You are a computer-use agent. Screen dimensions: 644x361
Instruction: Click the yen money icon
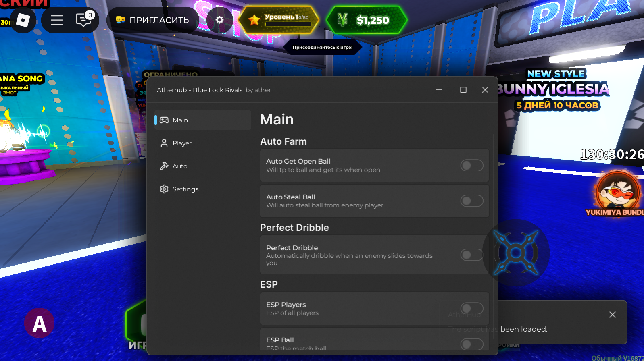[x=343, y=19]
